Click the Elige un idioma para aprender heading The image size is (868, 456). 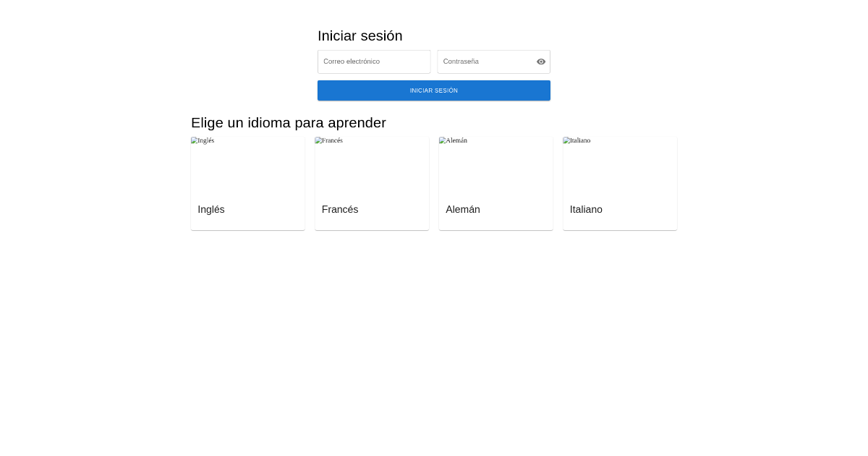coord(288,122)
